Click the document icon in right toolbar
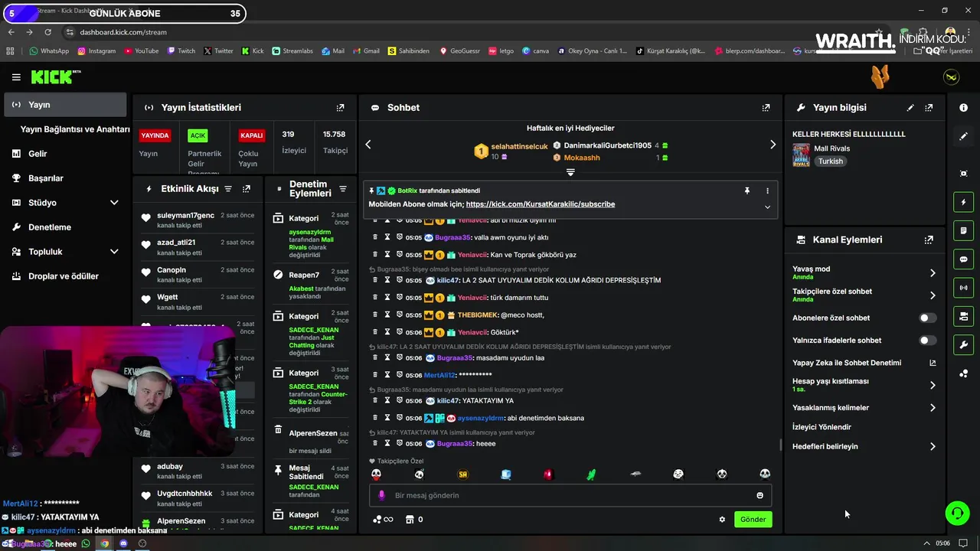This screenshot has width=980, height=551. (963, 230)
